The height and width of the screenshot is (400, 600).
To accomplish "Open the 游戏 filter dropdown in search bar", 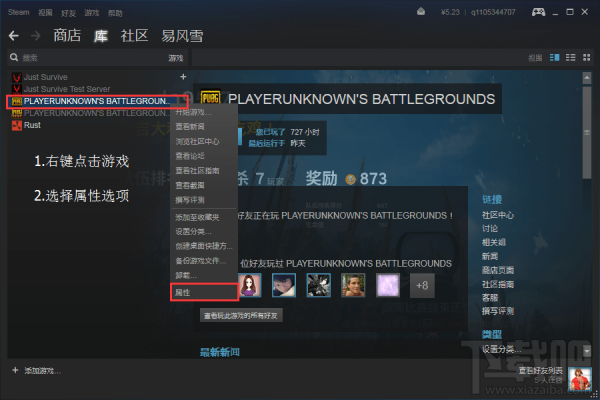I will tap(176, 58).
